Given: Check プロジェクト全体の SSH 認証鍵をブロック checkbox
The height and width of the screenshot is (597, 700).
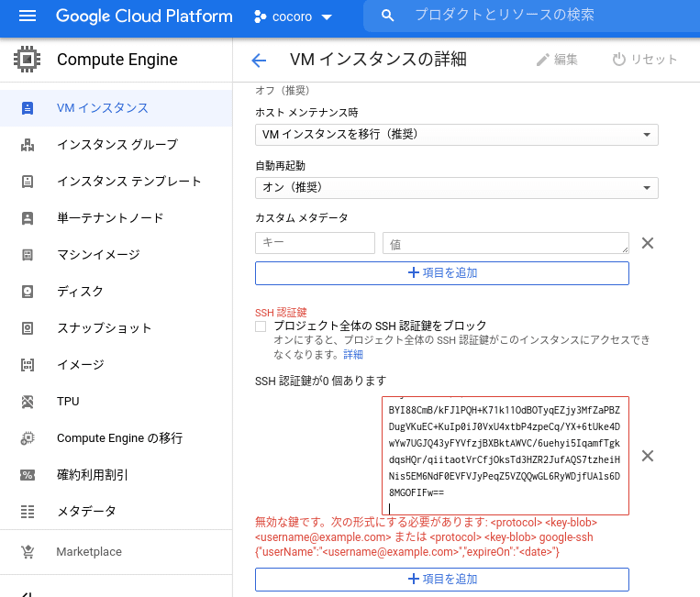Looking at the screenshot, I should click(x=261, y=326).
